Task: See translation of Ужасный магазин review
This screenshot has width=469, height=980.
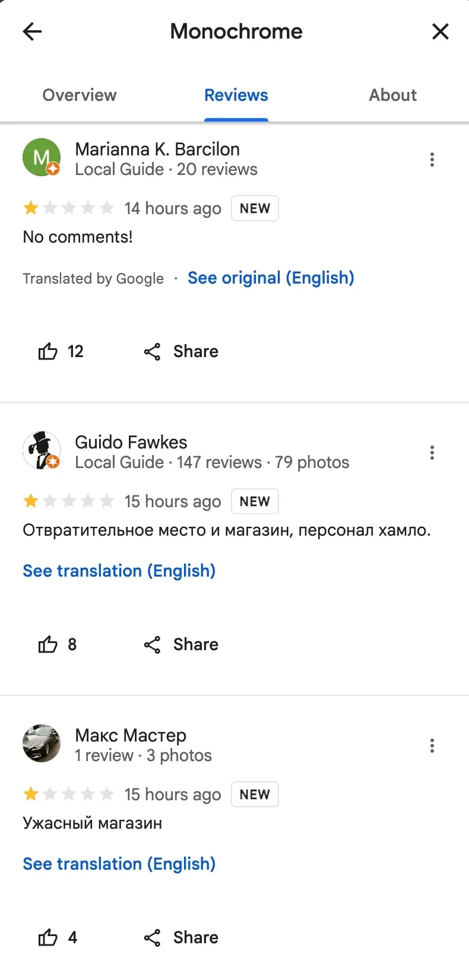Action: (x=119, y=864)
